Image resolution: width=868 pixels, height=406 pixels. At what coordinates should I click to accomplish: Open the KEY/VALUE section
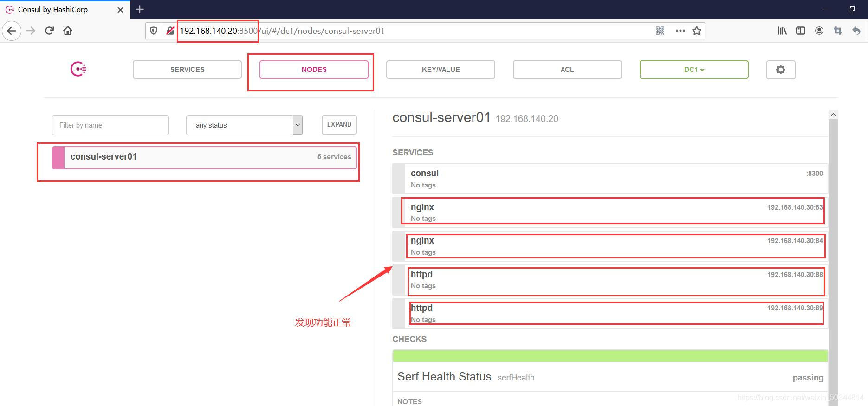pos(440,70)
